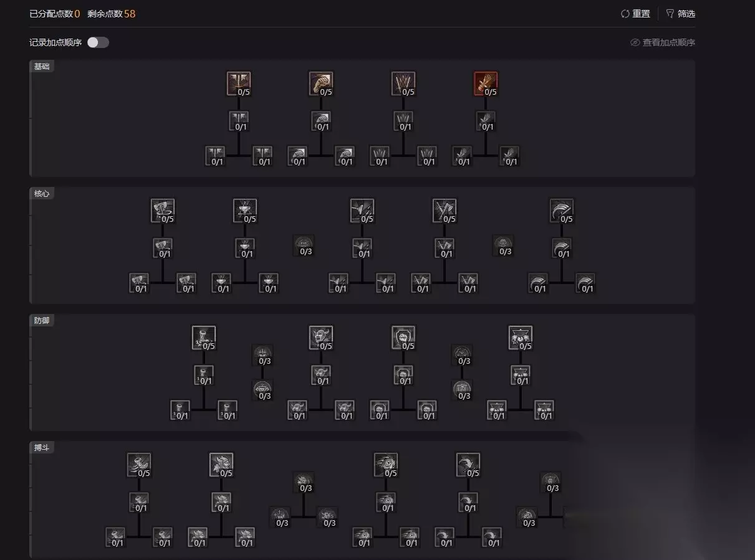Click the clenched fist shield skill in 防御

403,338
